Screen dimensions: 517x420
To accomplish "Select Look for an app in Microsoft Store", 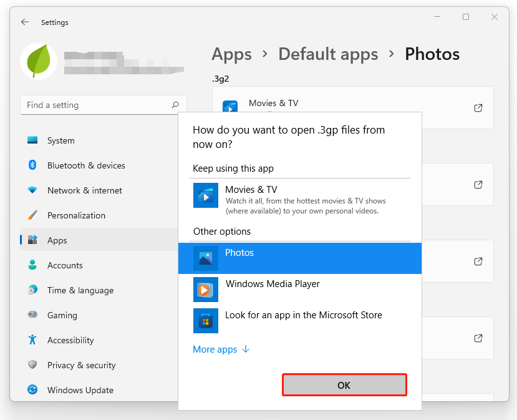I will click(300, 321).
